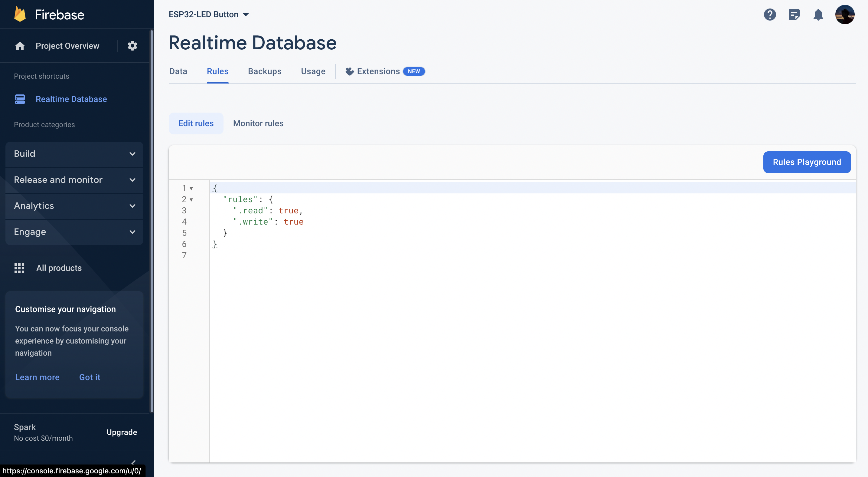This screenshot has width=868, height=477.
Task: Click the user account avatar
Action: pos(844,15)
